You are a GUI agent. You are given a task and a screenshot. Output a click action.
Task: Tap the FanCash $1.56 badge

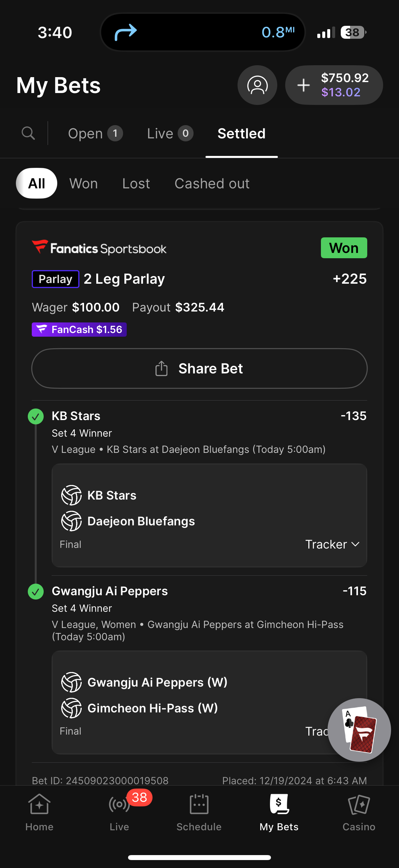click(79, 329)
